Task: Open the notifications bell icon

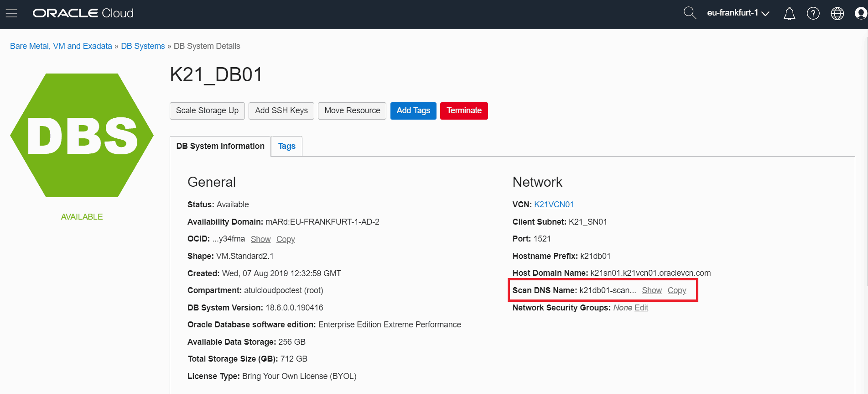Action: coord(789,14)
